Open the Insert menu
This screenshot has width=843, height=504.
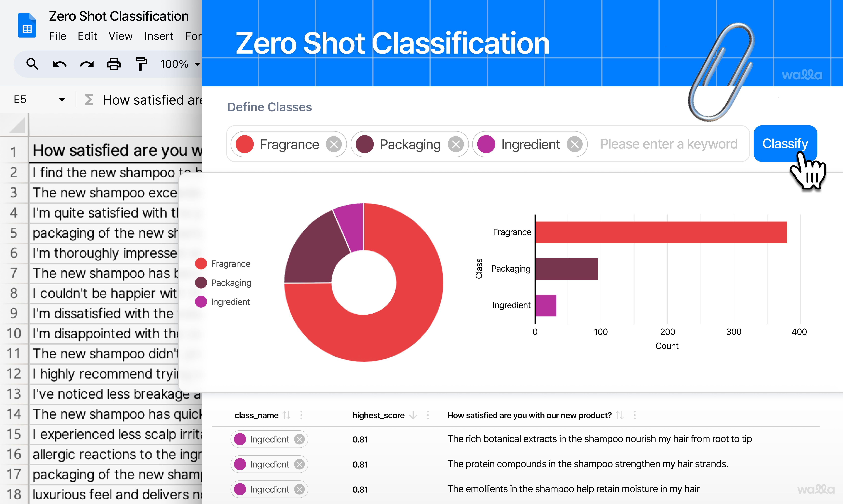[158, 36]
